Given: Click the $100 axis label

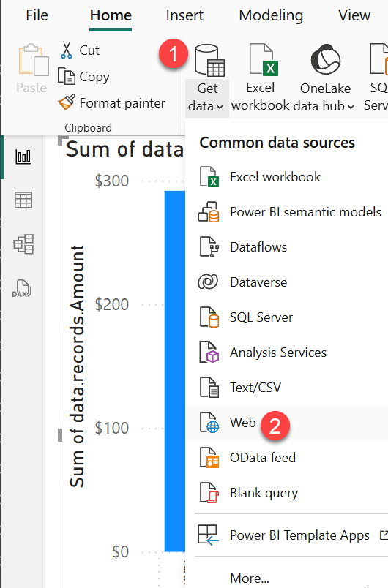Looking at the screenshot, I should (111, 428).
